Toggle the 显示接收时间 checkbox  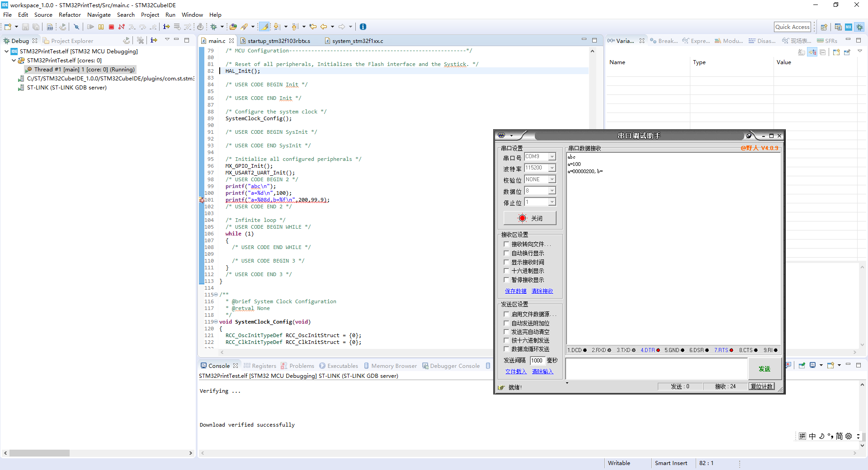click(x=507, y=262)
